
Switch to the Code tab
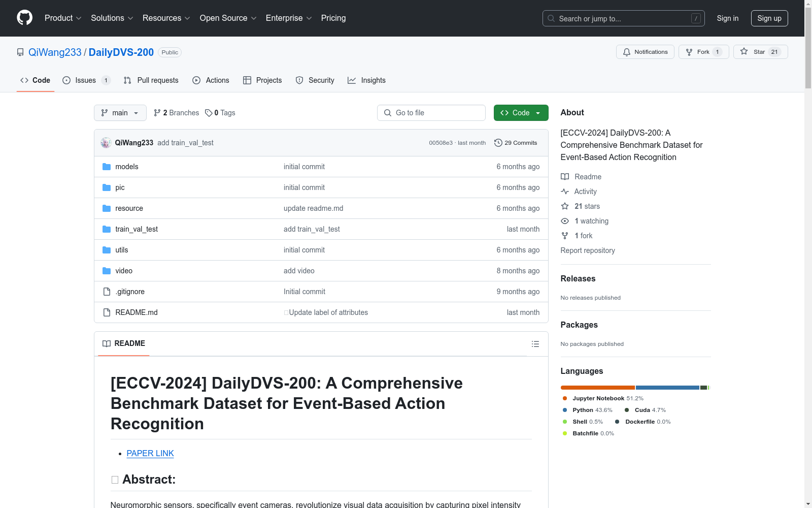tap(36, 80)
